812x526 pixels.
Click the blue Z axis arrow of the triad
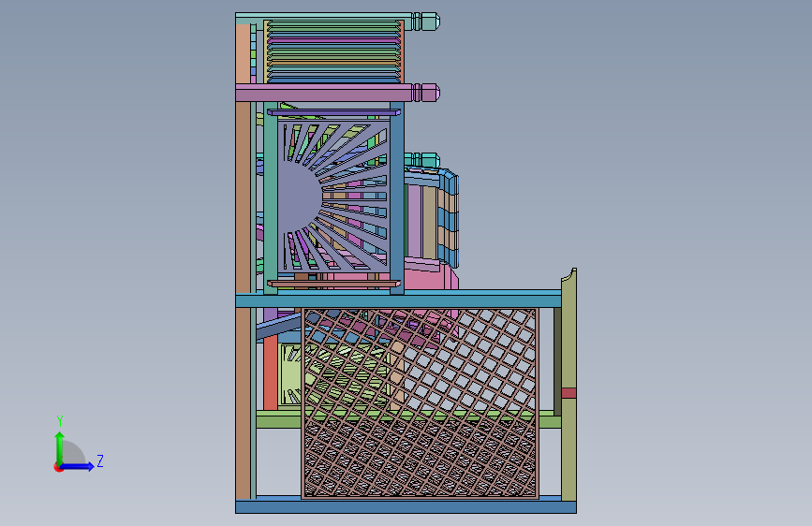77,466
